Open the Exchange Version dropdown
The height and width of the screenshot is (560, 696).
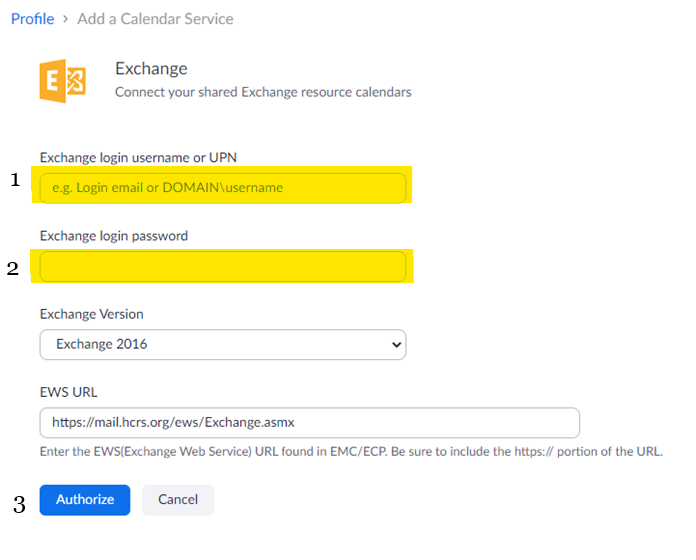pos(222,344)
